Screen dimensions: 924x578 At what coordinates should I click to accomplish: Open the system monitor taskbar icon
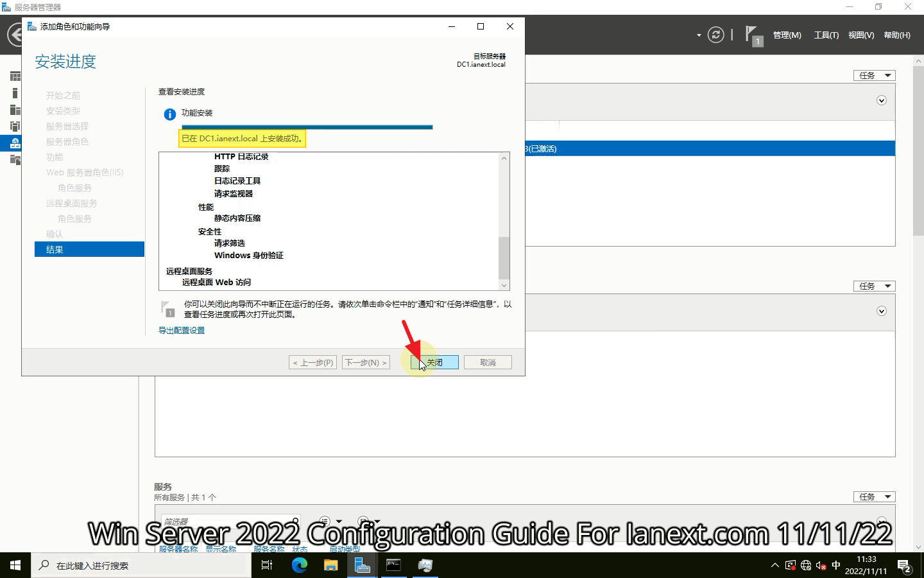tap(425, 565)
